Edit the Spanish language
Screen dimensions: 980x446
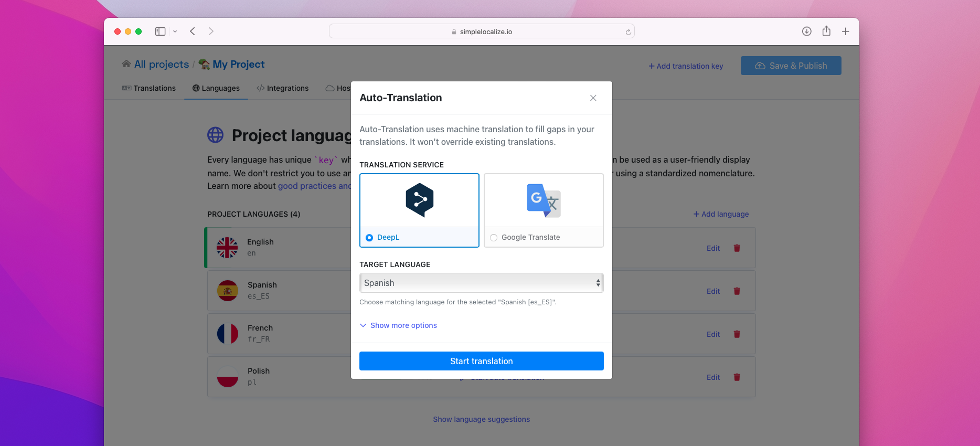[713, 291]
